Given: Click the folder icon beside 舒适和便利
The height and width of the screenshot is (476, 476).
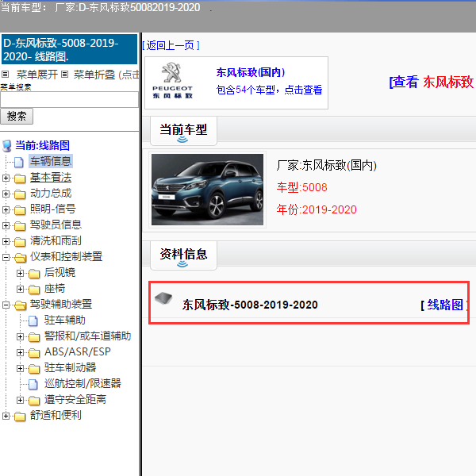Looking at the screenshot, I should click(20, 416).
